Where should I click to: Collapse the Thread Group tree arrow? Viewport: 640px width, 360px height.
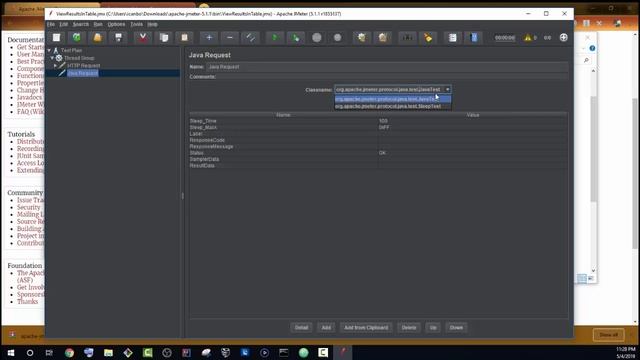pyautogui.click(x=52, y=58)
